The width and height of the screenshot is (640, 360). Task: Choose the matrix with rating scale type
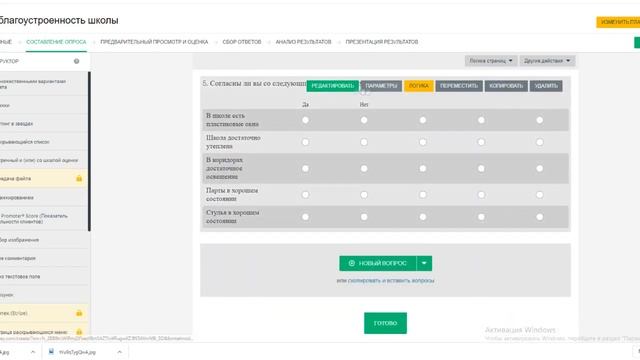pos(44,160)
